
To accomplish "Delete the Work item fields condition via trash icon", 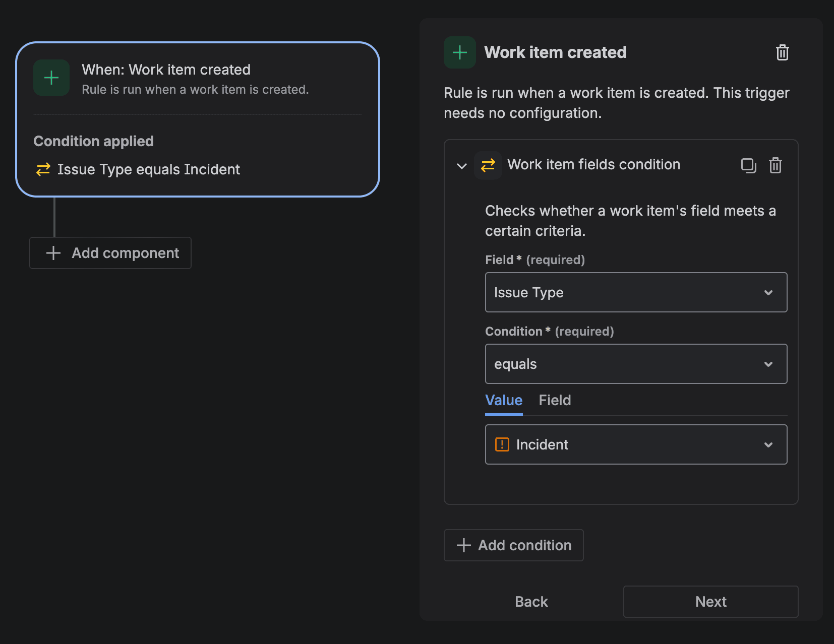I will 776,165.
